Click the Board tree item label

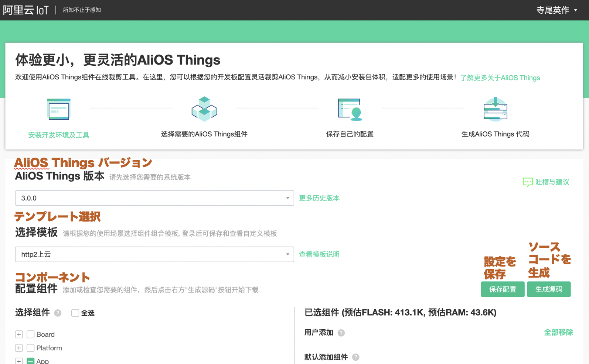(x=45, y=334)
